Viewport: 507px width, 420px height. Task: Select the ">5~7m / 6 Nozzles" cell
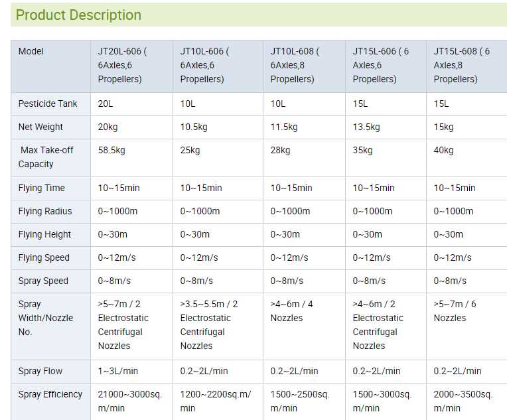[x=455, y=311]
